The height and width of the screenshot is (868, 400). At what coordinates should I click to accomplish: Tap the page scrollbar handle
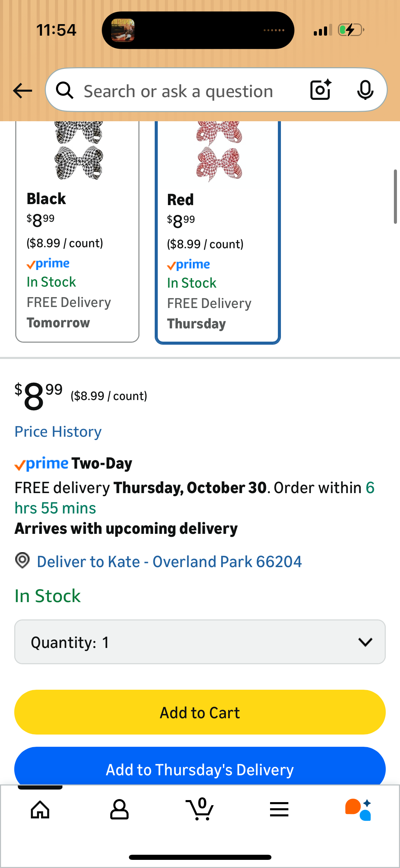[x=395, y=197]
